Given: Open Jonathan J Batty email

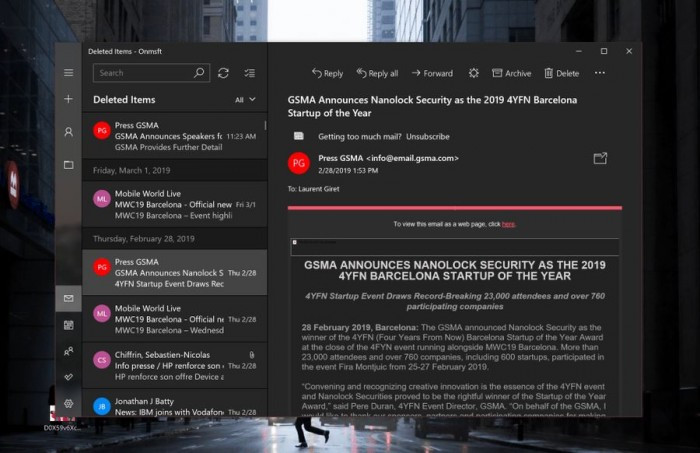Looking at the screenshot, I should pyautogui.click(x=175, y=404).
